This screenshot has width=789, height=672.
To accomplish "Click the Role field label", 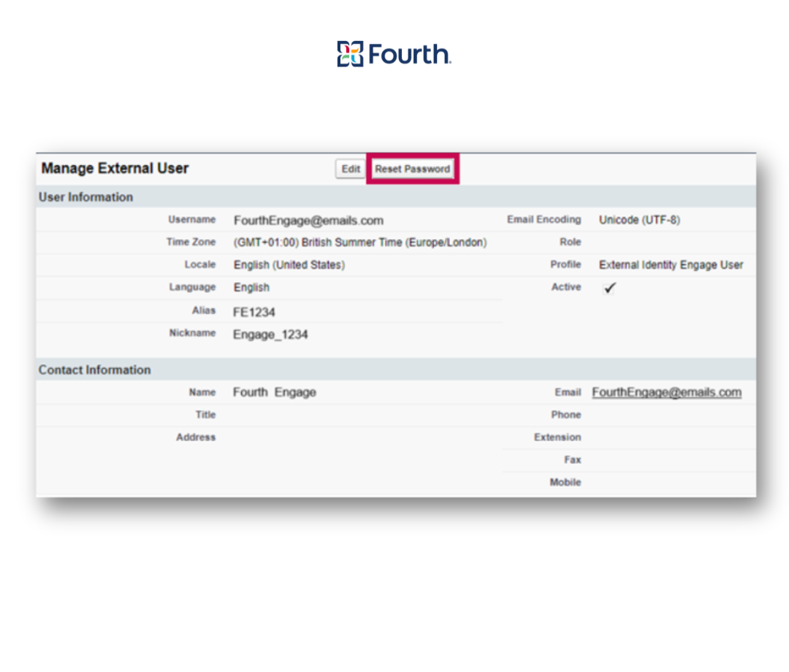I will (570, 242).
